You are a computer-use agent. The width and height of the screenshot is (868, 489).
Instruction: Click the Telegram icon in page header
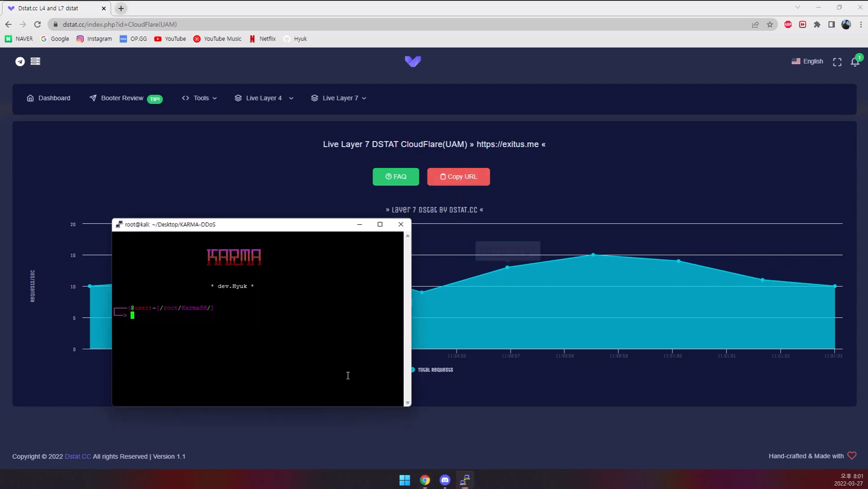pyautogui.click(x=20, y=61)
